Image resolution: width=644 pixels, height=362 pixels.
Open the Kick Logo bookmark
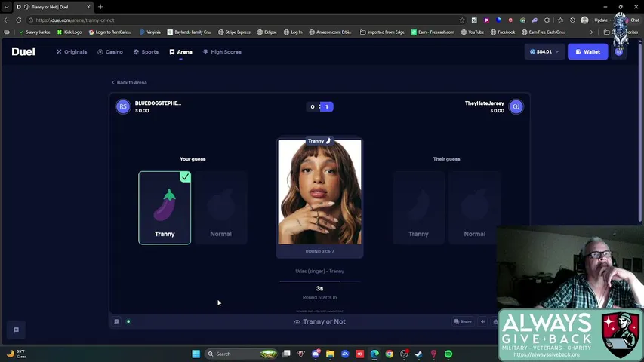pyautogui.click(x=69, y=32)
